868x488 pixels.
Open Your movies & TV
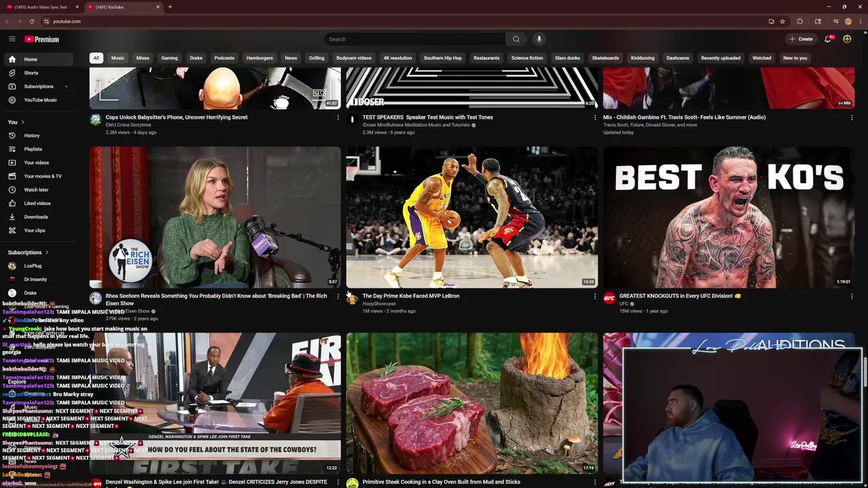pyautogui.click(x=39, y=176)
